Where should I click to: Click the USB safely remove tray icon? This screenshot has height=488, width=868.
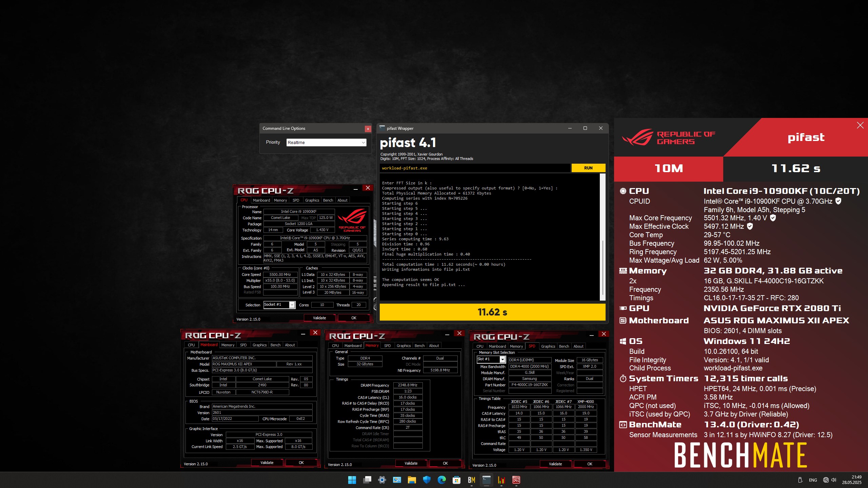tap(800, 480)
